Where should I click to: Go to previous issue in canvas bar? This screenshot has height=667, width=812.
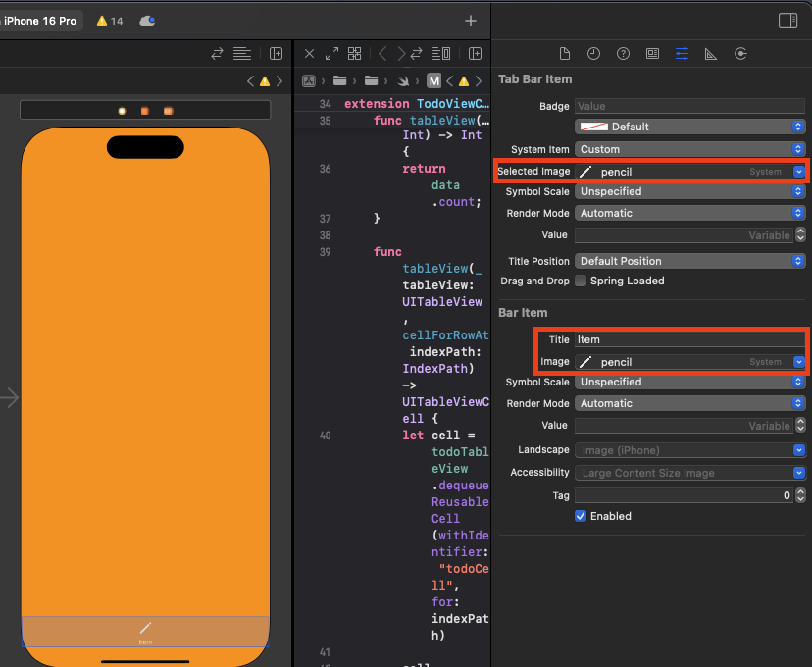(x=251, y=81)
